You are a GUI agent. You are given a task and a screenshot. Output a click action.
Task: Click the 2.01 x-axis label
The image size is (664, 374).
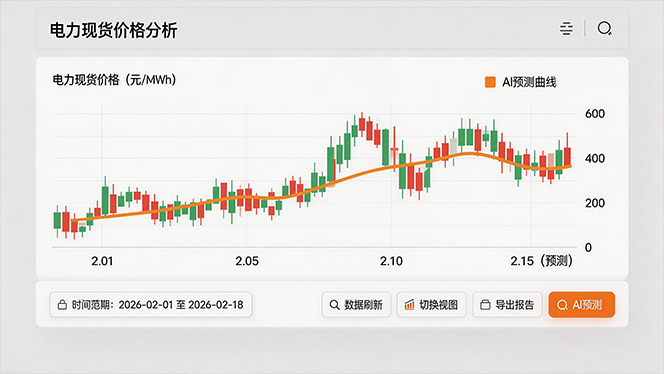pyautogui.click(x=102, y=261)
